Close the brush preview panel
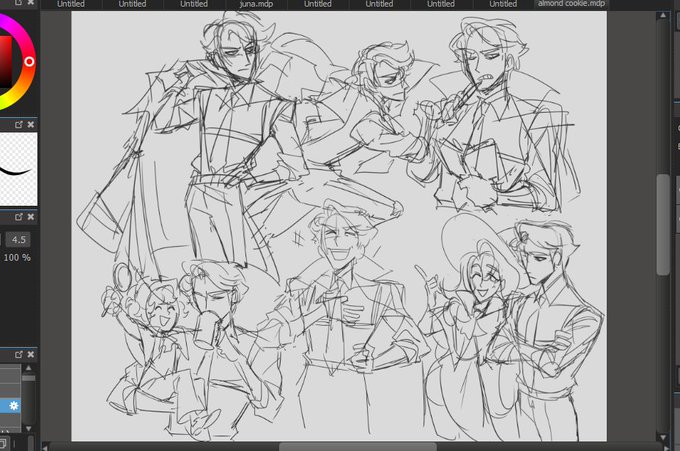The height and width of the screenshot is (451, 680). click(x=31, y=125)
